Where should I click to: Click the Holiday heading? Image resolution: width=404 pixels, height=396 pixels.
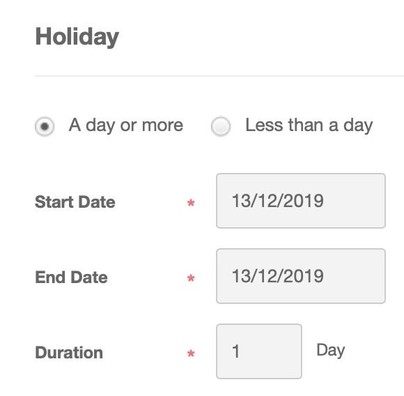pos(77,37)
